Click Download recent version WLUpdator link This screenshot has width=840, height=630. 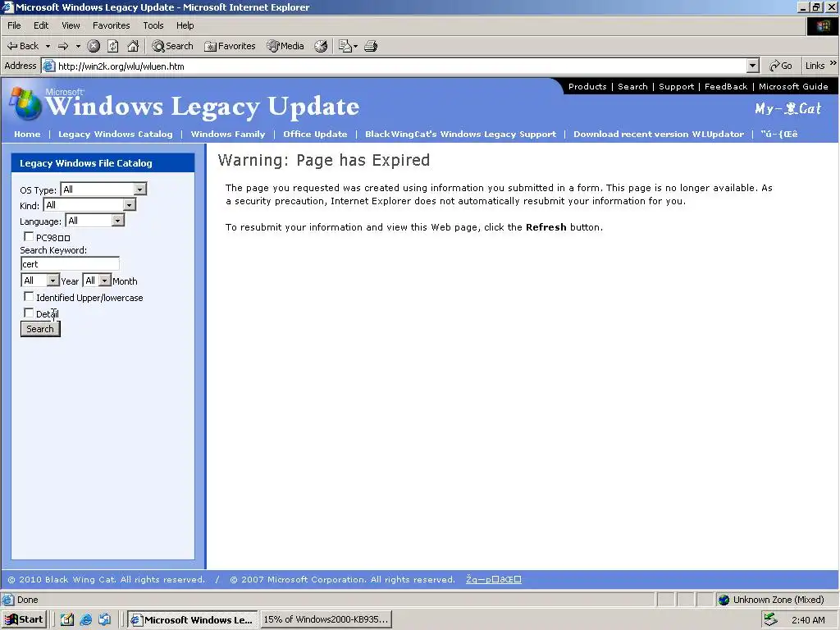click(659, 134)
